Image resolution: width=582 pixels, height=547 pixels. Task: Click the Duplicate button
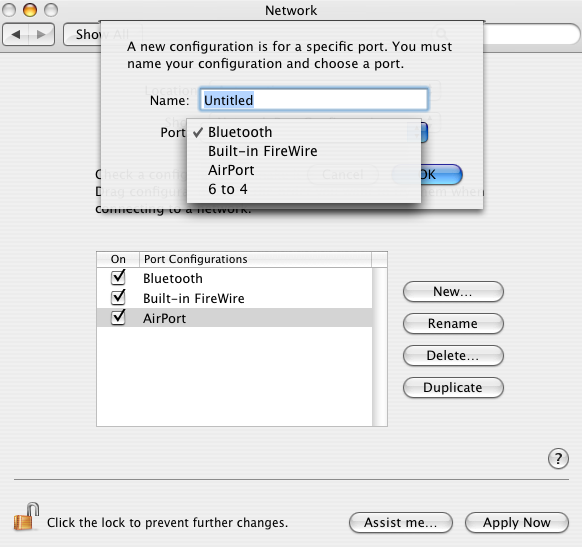point(453,387)
